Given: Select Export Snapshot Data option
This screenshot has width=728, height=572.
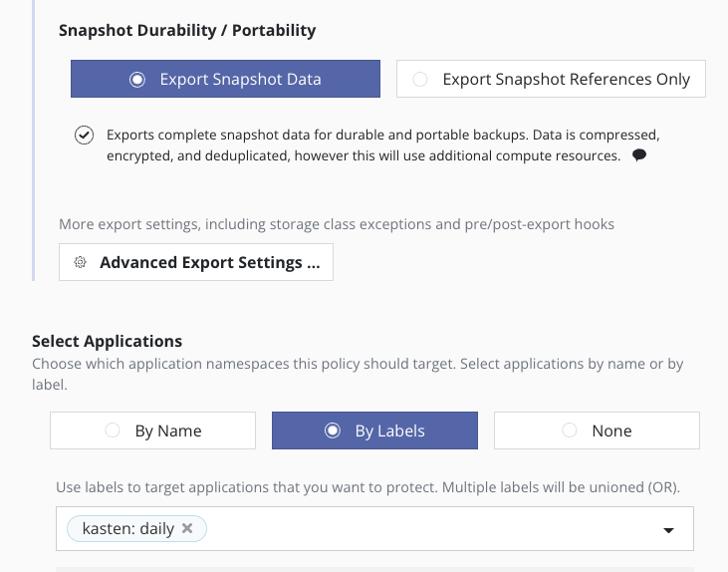Looking at the screenshot, I should [225, 80].
